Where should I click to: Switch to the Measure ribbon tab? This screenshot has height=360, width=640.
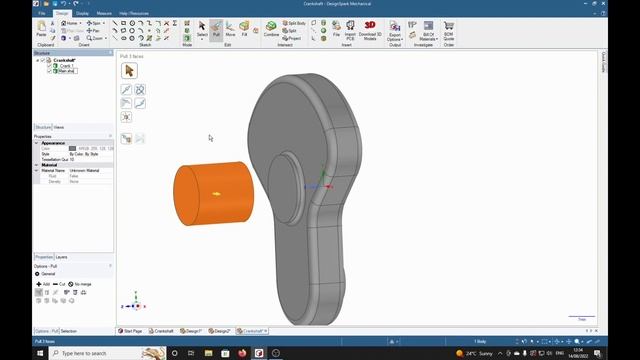point(104,13)
